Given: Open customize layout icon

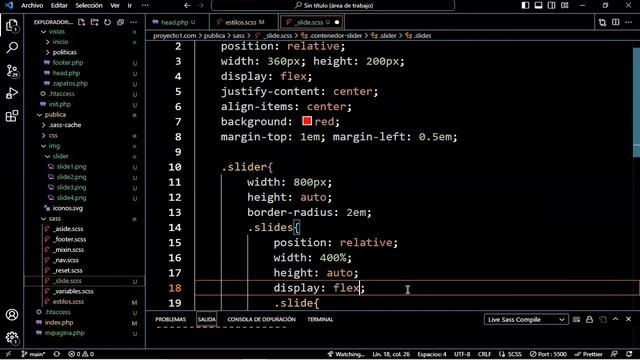Looking at the screenshot, I should click(564, 5).
